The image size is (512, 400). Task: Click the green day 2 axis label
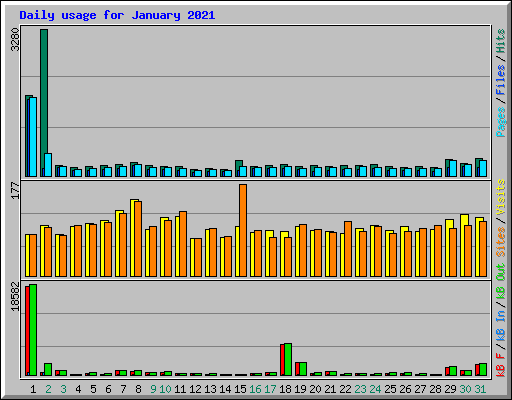point(48,389)
